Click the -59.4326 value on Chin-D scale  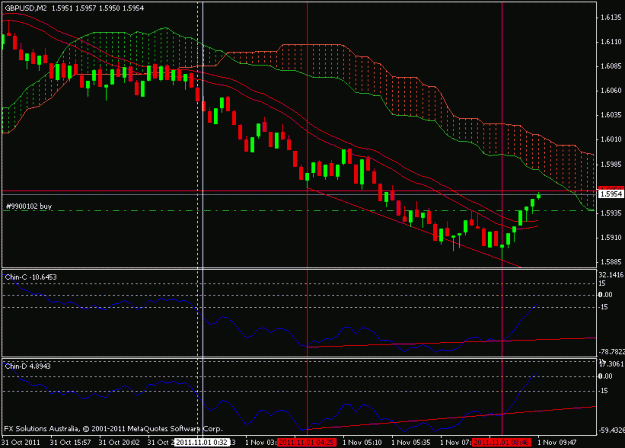click(x=611, y=430)
